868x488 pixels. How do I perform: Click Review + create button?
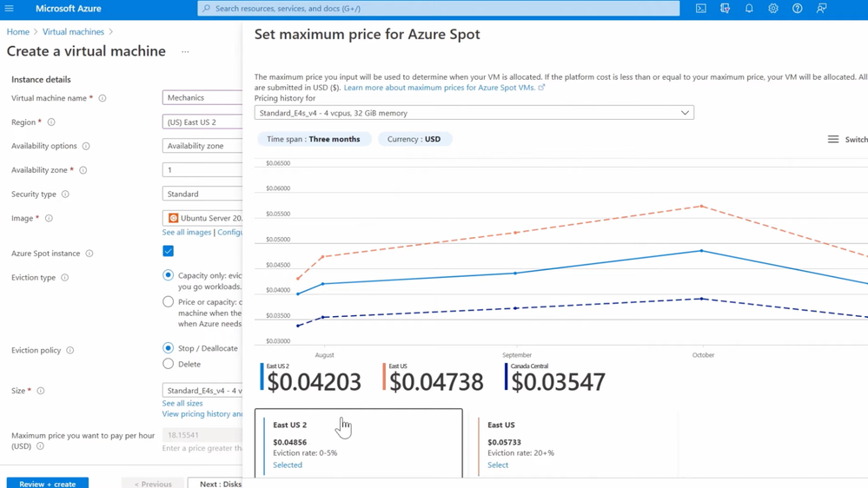pyautogui.click(x=48, y=483)
